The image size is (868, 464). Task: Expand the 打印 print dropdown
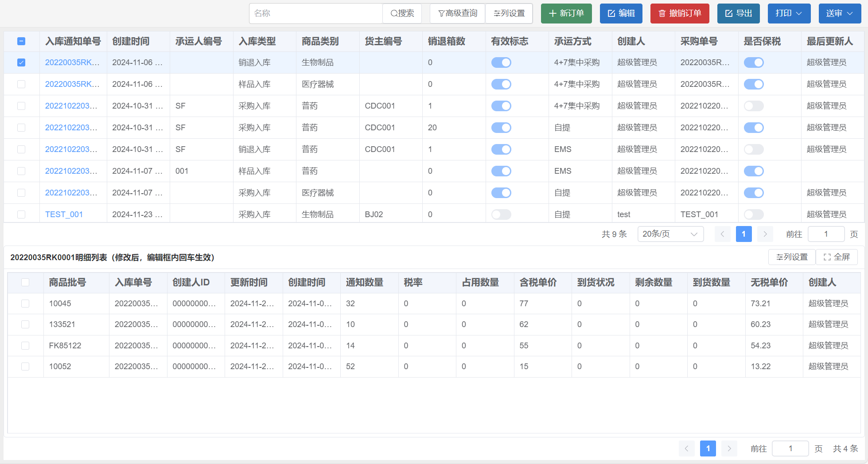pyautogui.click(x=789, y=13)
